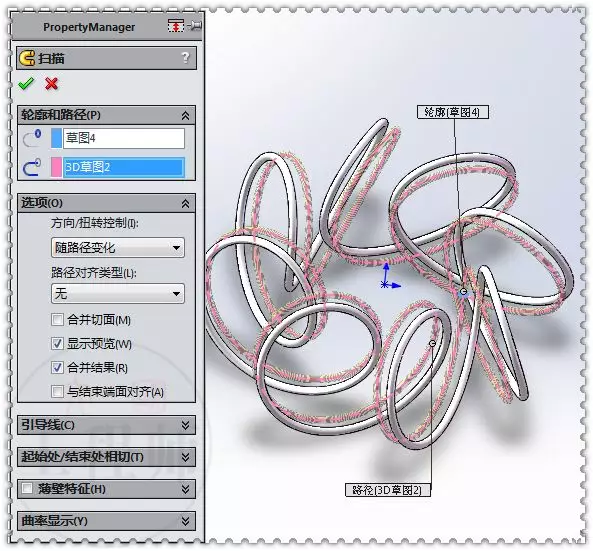593x551 pixels.
Task: Enable the 合并切面(M) checkbox
Action: 57,320
